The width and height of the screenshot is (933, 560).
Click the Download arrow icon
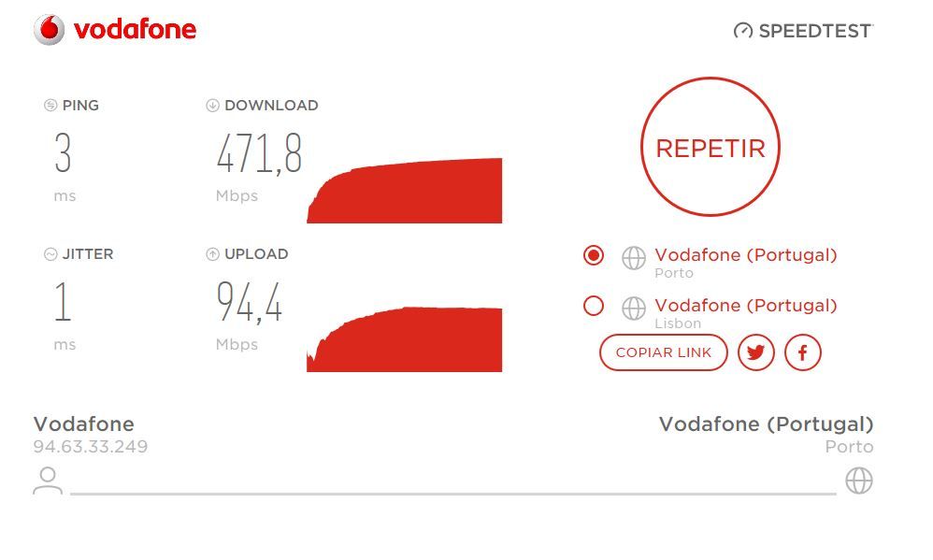212,106
